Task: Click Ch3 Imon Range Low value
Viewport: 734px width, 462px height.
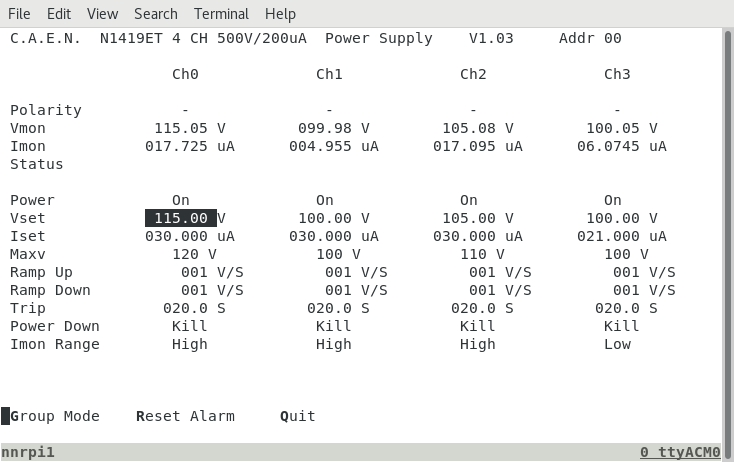Action: pos(617,344)
